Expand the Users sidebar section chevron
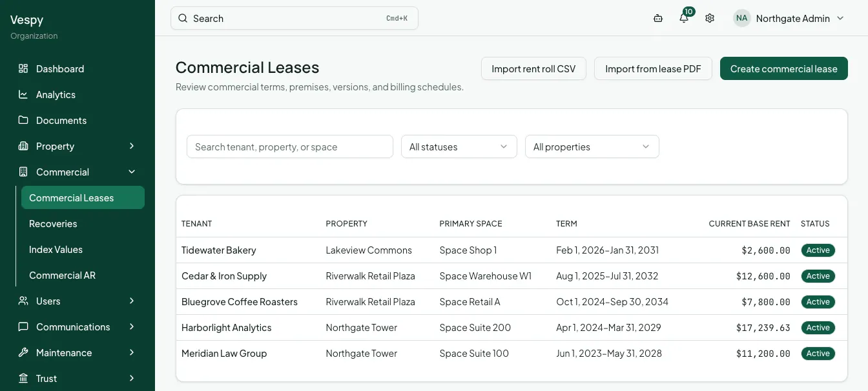The image size is (868, 391). [132, 301]
